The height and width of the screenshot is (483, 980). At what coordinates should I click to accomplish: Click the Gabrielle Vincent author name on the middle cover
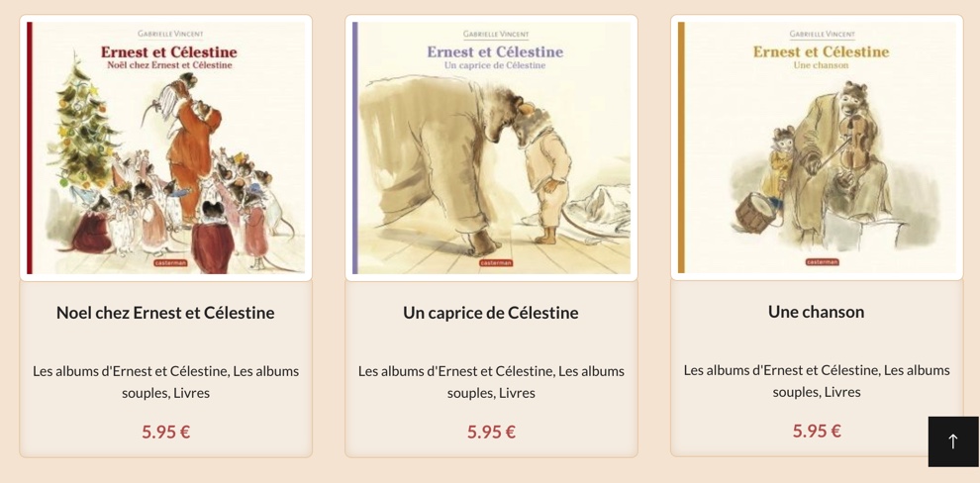pyautogui.click(x=496, y=34)
